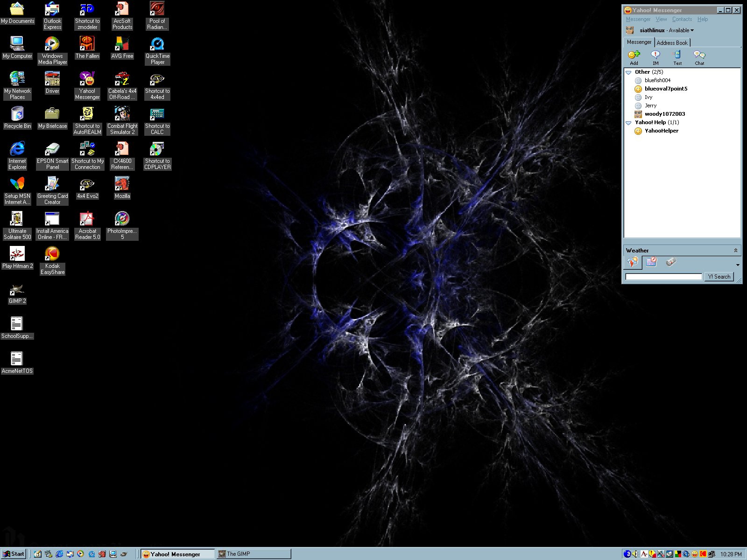Select the AcmeNetTOS text file icon

[17, 363]
